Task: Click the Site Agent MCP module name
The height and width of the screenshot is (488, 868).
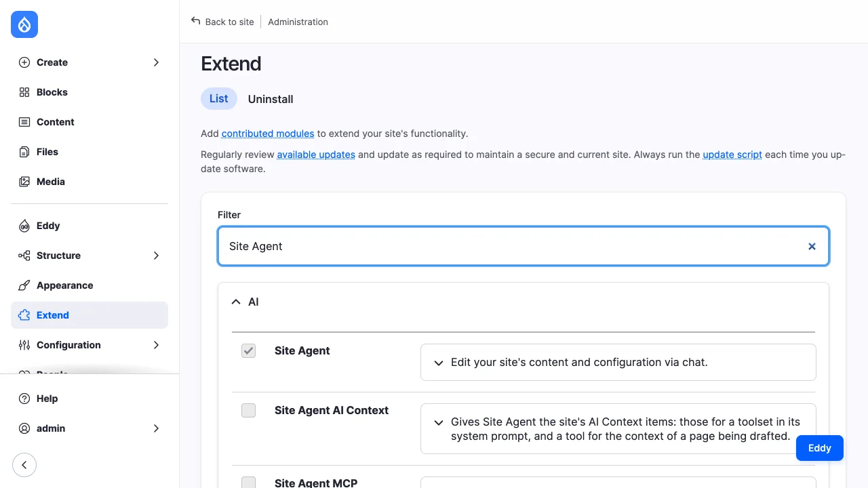Action: [x=316, y=483]
